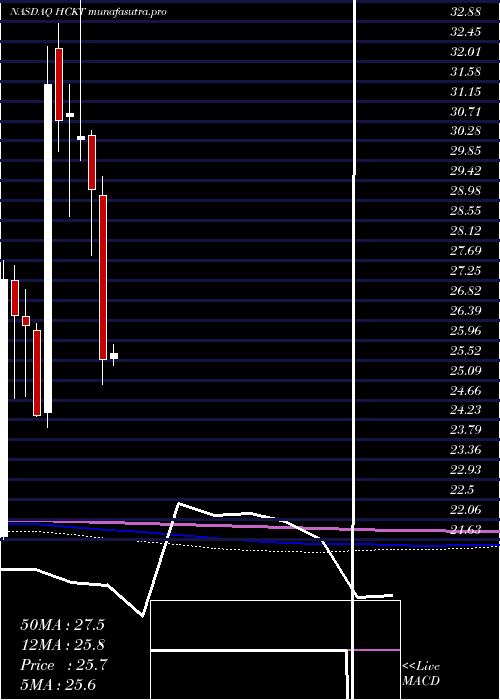The image size is (500, 700).
Task: Click the '12MA : 25.8' readout
Action: point(62,645)
